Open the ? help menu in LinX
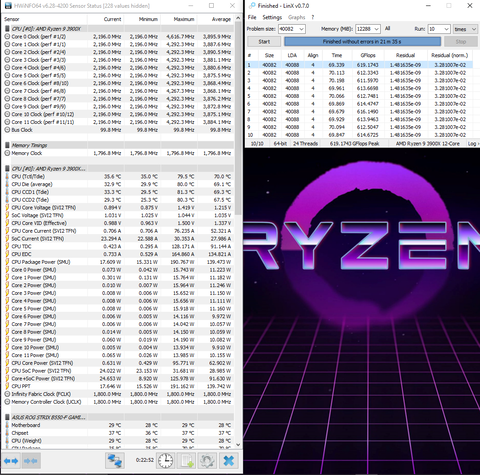 (313, 17)
